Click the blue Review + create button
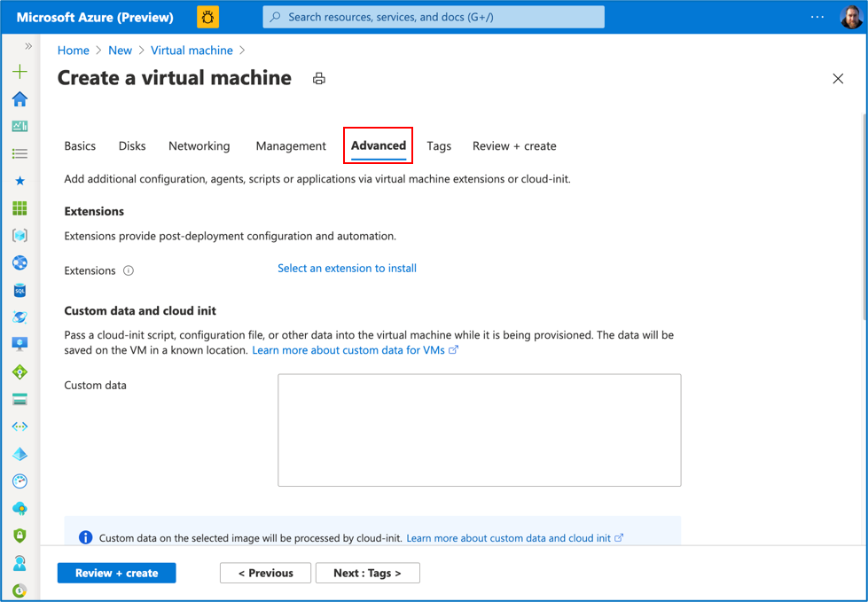The width and height of the screenshot is (868, 602). 117,574
